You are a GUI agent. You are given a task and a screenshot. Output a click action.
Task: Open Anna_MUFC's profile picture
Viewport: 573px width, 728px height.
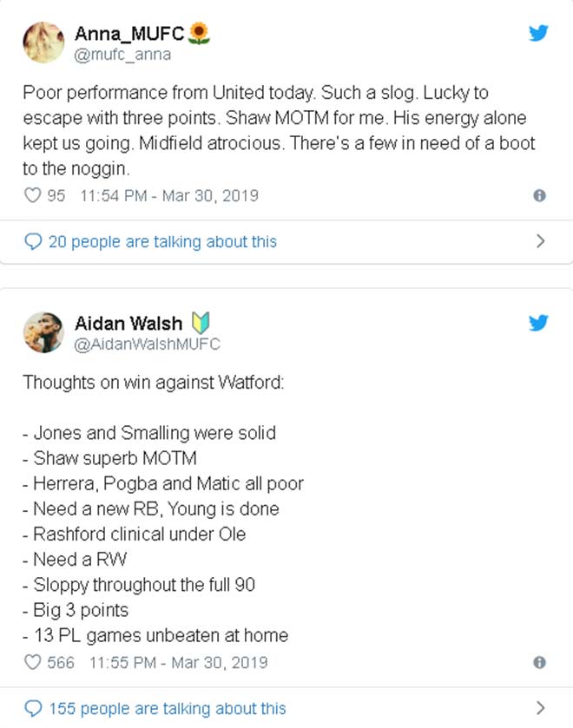click(43, 43)
